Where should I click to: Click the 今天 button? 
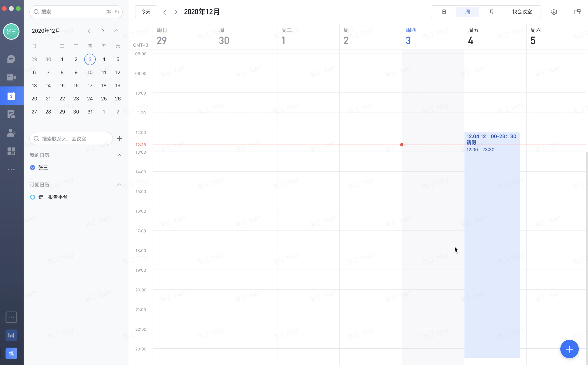(x=146, y=12)
